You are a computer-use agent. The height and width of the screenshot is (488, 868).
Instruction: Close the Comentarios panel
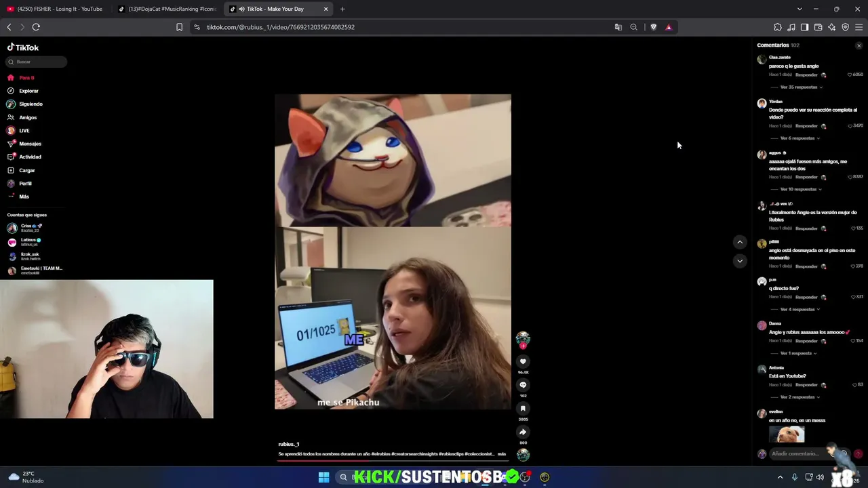pyautogui.click(x=859, y=45)
